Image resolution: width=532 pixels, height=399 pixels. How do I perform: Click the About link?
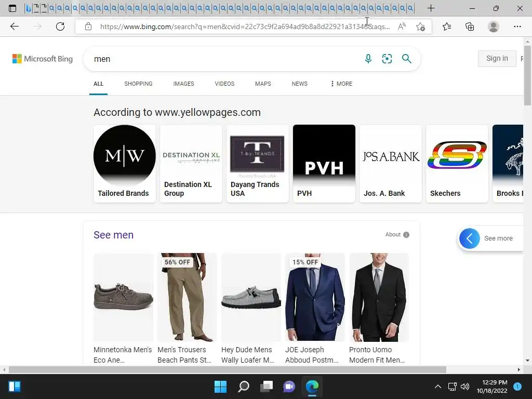tap(393, 234)
